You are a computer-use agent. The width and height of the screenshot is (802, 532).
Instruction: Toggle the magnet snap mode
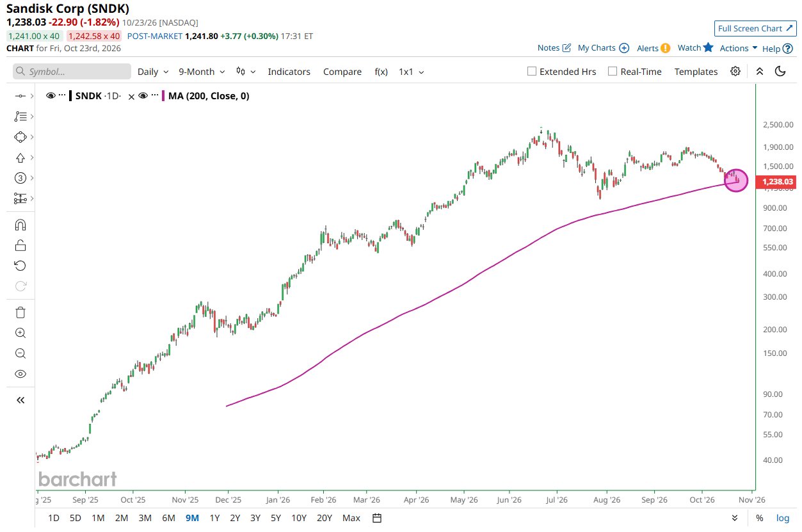point(20,225)
